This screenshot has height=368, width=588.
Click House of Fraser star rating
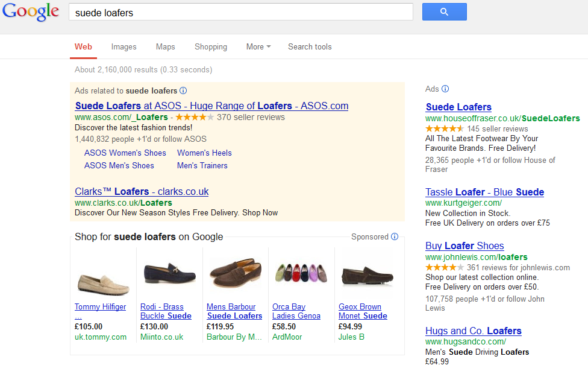pyautogui.click(x=445, y=129)
